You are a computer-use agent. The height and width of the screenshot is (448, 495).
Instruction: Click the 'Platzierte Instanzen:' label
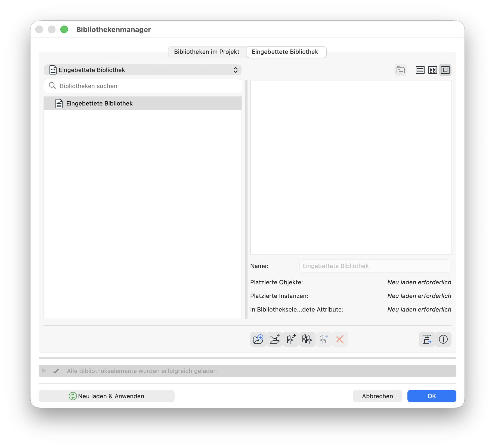click(x=279, y=296)
